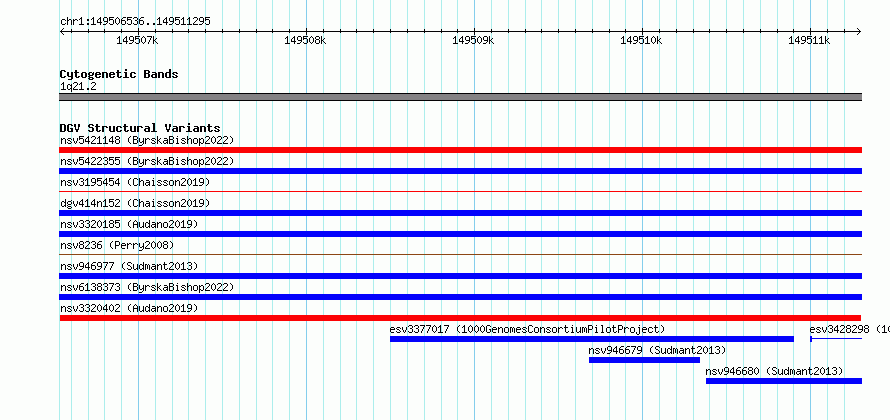Select the blue bar for nsv946680
Screen dimensions: 890x420
point(784,381)
